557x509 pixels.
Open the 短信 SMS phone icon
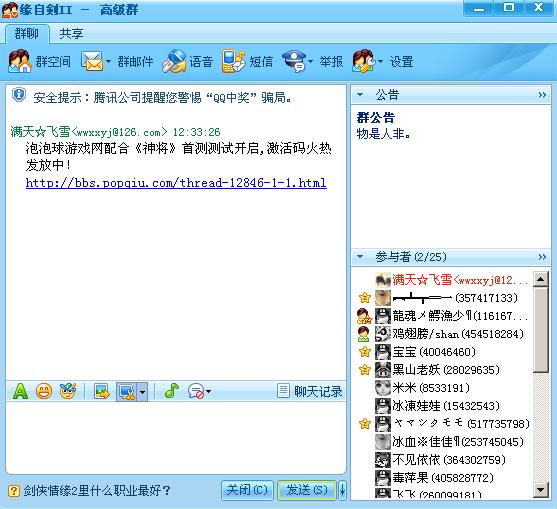click(x=233, y=61)
